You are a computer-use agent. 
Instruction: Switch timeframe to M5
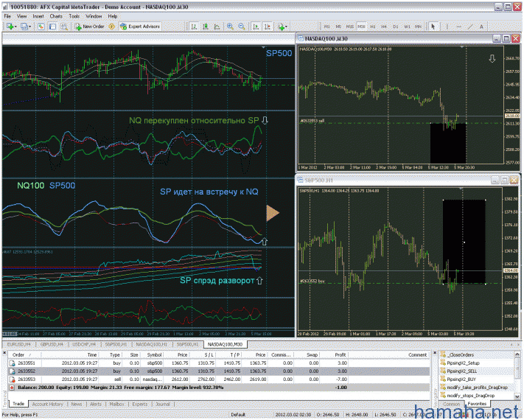pyautogui.click(x=338, y=27)
